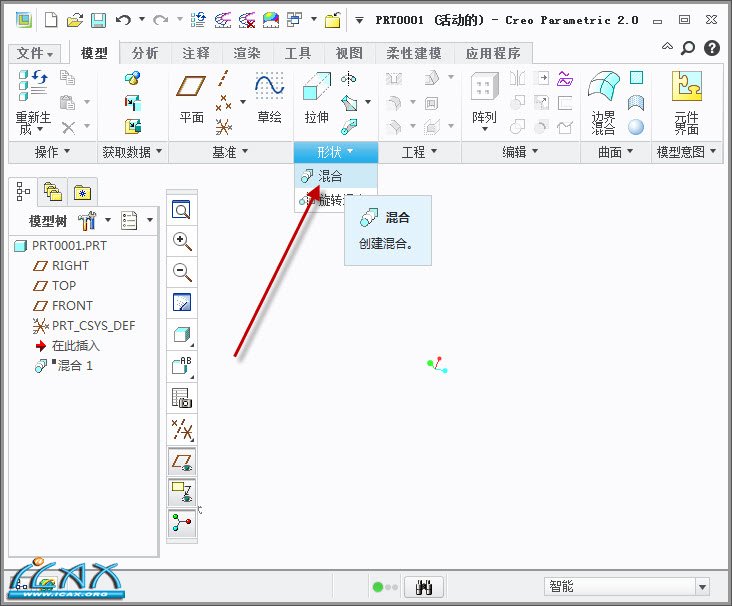The image size is (732, 606).
Task: Toggle datum plane display visibility
Action: [x=182, y=462]
